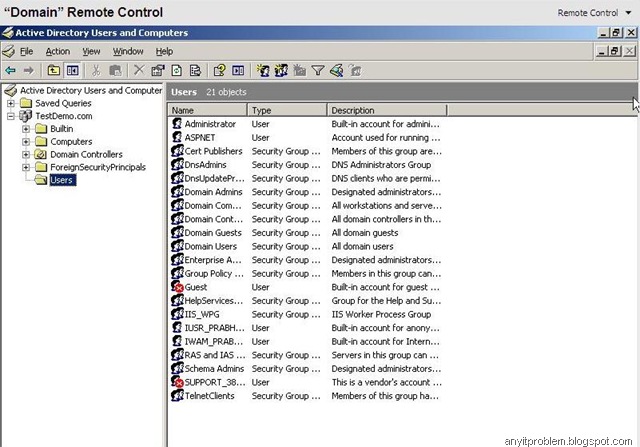The height and width of the screenshot is (447, 640).
Task: Toggle the Show/Hide Console Tree icon
Action: click(73, 71)
